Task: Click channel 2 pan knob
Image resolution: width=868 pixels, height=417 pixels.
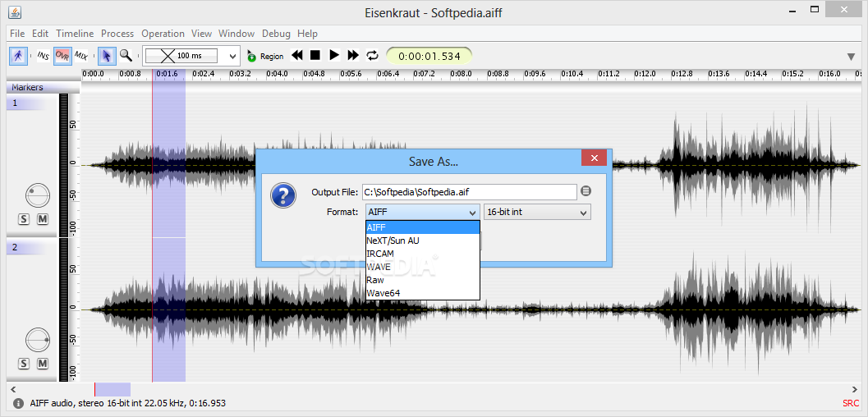Action: click(38, 340)
